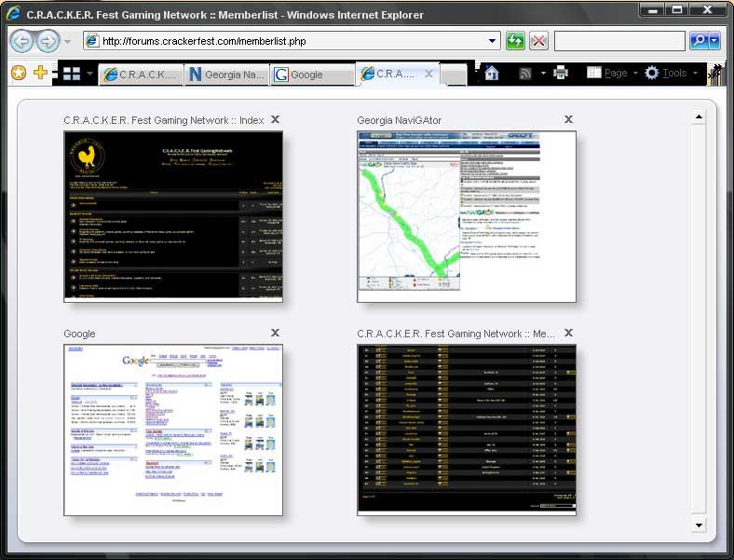The image size is (734, 560).
Task: Open Google page thumbnail
Action: (x=173, y=430)
